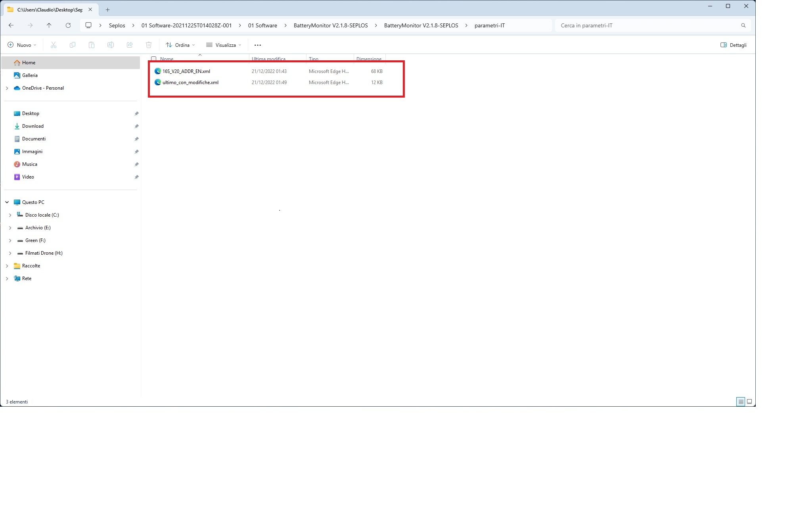Go up one folder level
The width and height of the screenshot is (812, 511).
click(49, 25)
